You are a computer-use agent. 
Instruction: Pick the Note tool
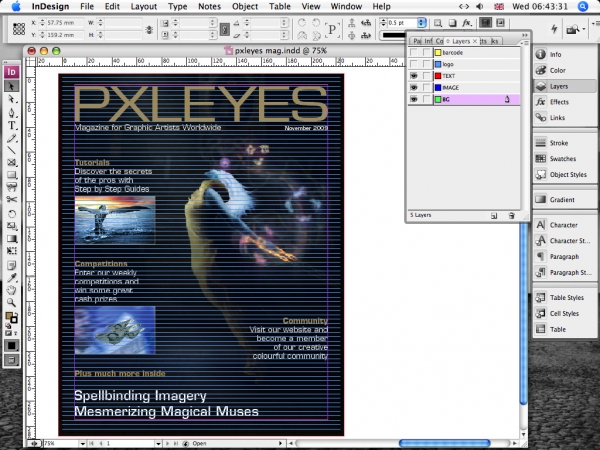(11, 265)
